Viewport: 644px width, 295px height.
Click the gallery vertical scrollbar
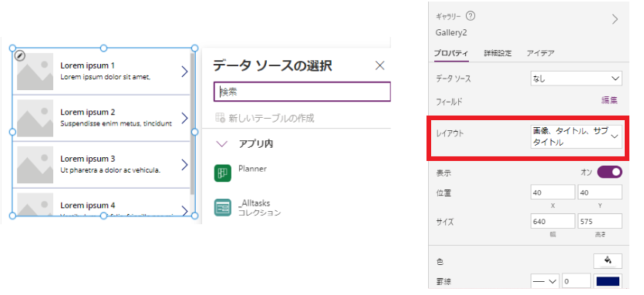192,123
